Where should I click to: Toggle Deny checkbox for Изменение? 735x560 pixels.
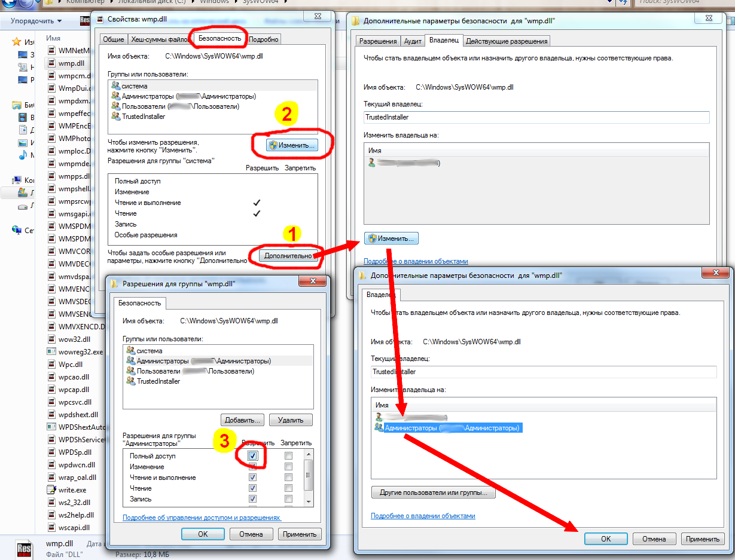click(x=289, y=467)
